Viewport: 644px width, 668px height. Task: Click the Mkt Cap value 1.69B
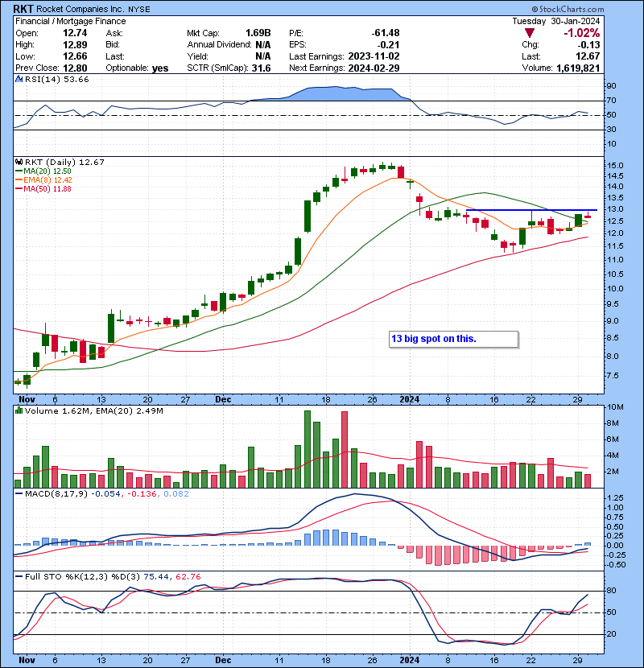258,33
